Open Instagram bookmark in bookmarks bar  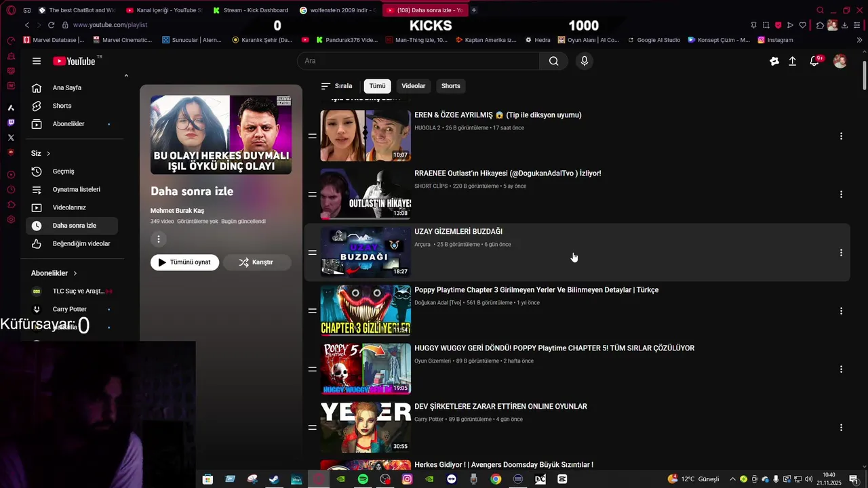point(775,40)
